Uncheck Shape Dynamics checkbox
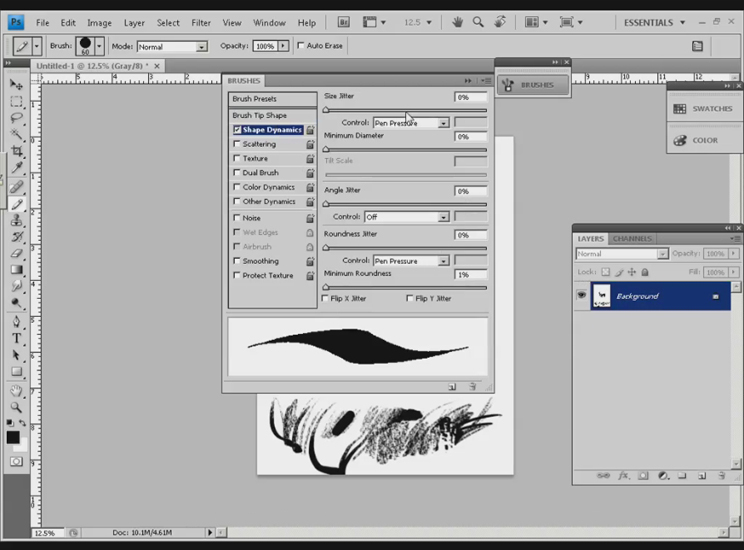 click(237, 130)
